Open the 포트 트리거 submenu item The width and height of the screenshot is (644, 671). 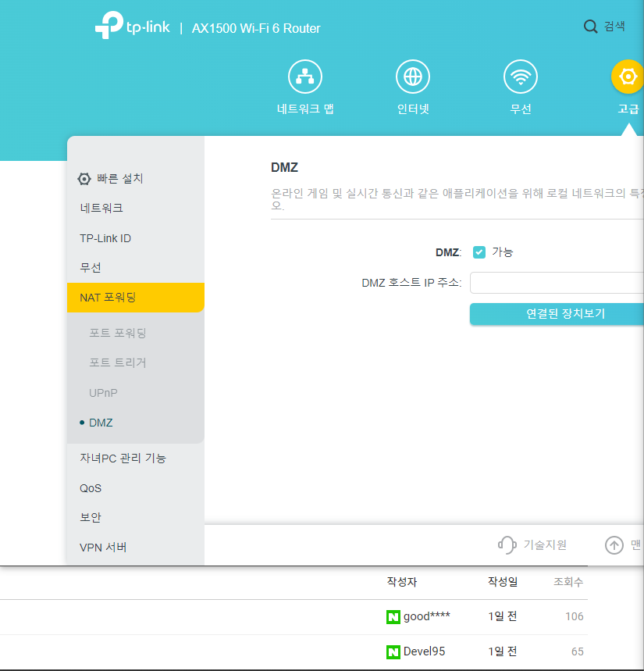coord(118,362)
